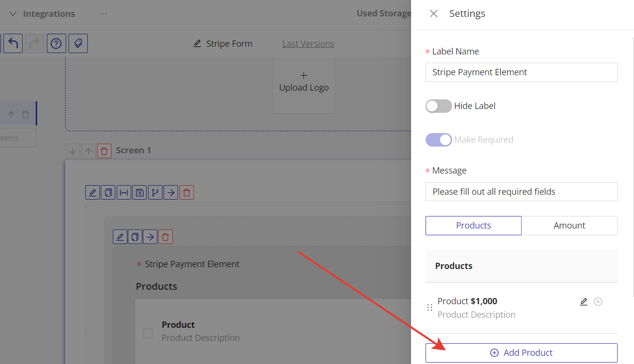Screen dimensions: 634x364
Task: Select the Products tab
Action: point(473,226)
